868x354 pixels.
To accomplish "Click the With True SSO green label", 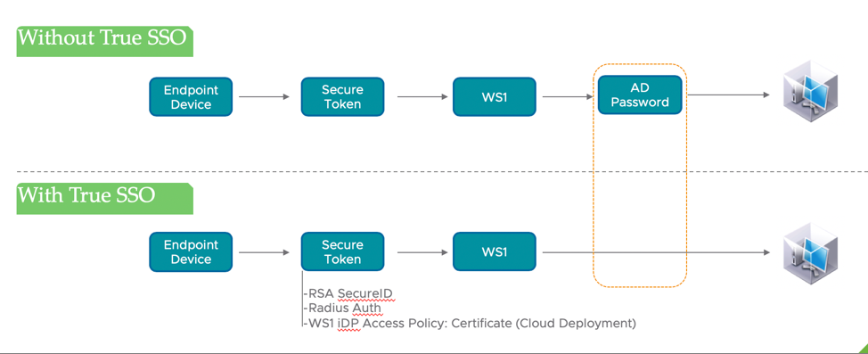I will (x=104, y=198).
